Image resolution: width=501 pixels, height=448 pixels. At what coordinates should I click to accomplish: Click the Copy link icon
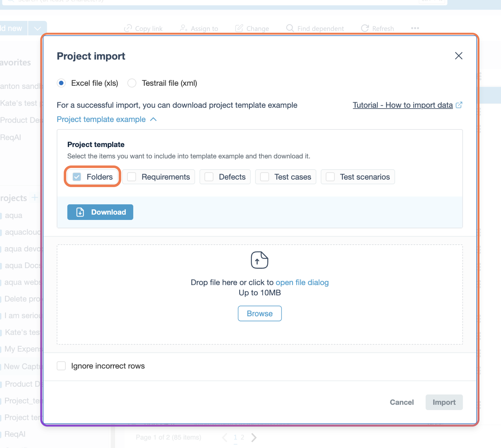point(128,28)
